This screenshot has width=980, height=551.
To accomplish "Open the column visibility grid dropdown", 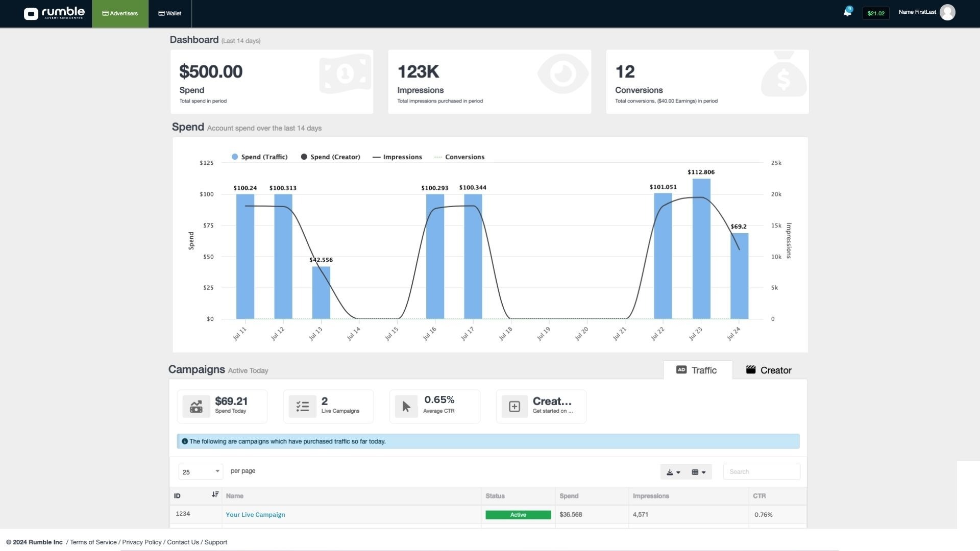I will (x=698, y=472).
